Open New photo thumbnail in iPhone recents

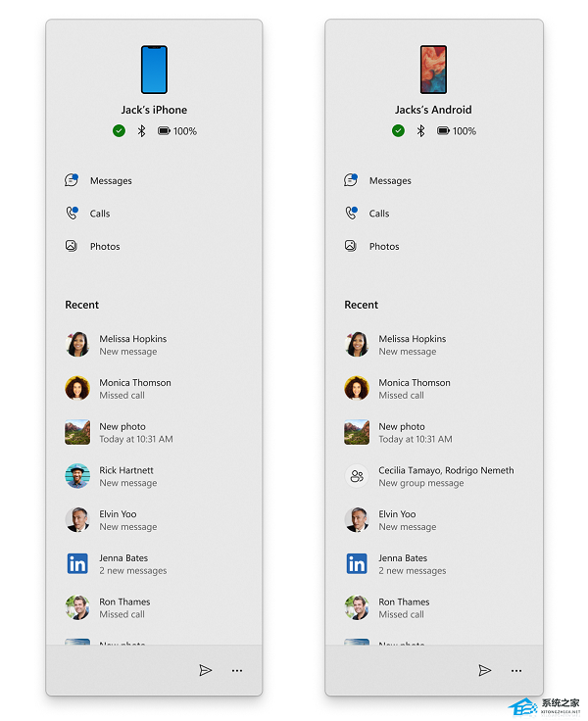tap(77, 432)
